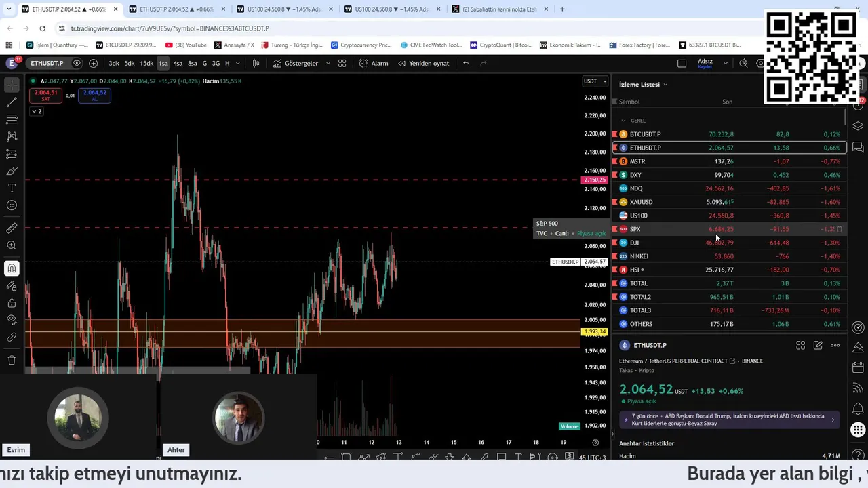Open the chart patterns tool
This screenshot has width=868, height=488.
point(12,136)
